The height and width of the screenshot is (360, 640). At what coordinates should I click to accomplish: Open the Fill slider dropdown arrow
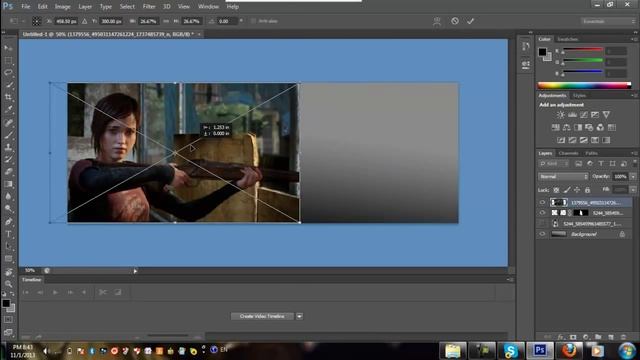(633, 190)
